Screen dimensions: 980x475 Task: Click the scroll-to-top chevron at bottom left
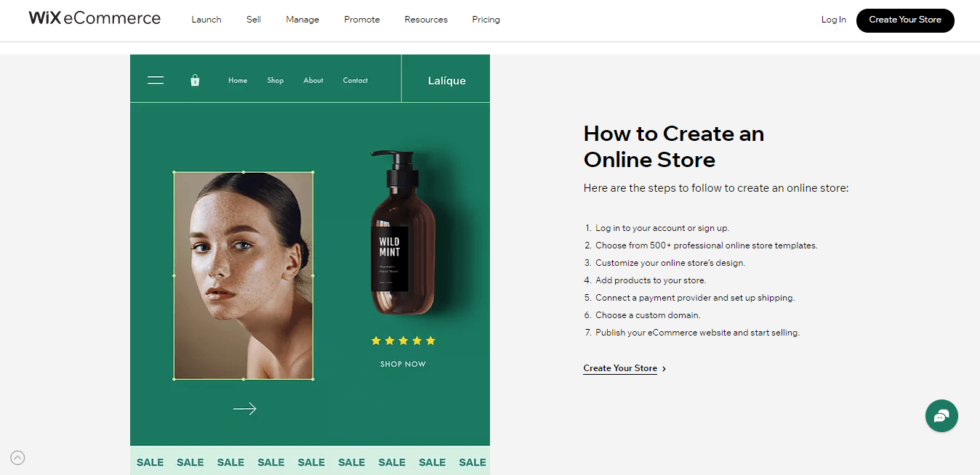click(17, 458)
